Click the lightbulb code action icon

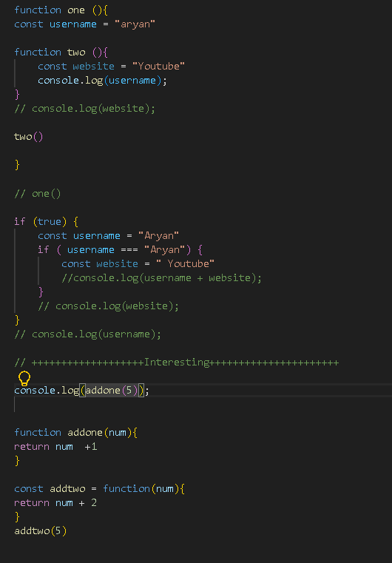click(x=24, y=378)
